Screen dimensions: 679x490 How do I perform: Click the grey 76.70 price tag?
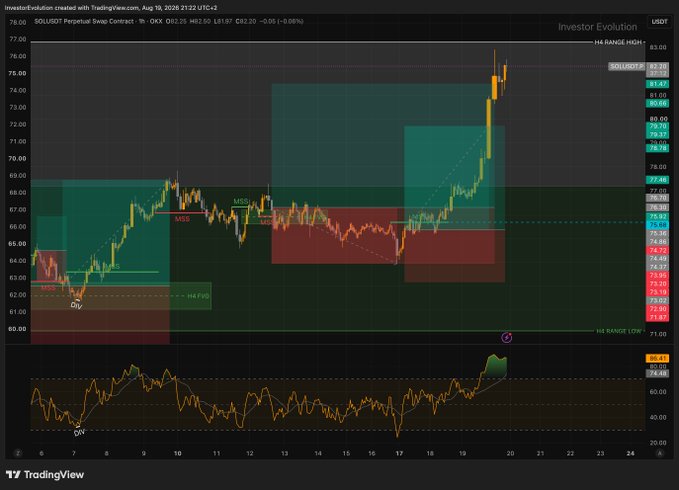(658, 198)
